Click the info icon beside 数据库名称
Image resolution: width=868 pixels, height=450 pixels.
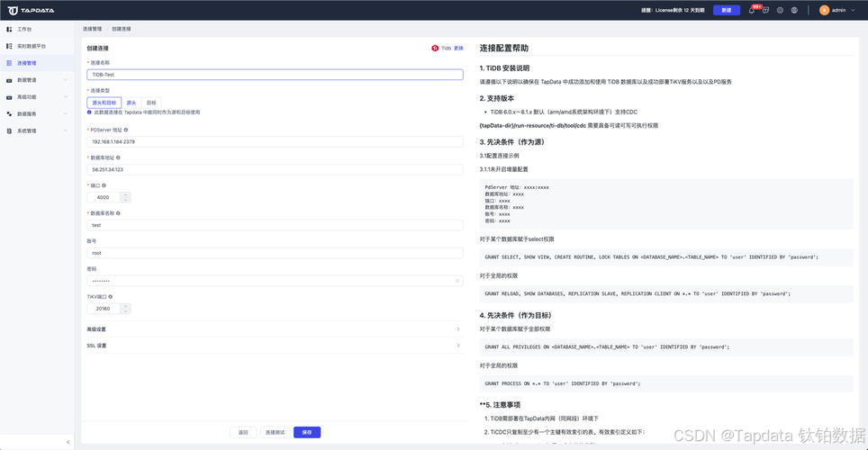pyautogui.click(x=118, y=213)
